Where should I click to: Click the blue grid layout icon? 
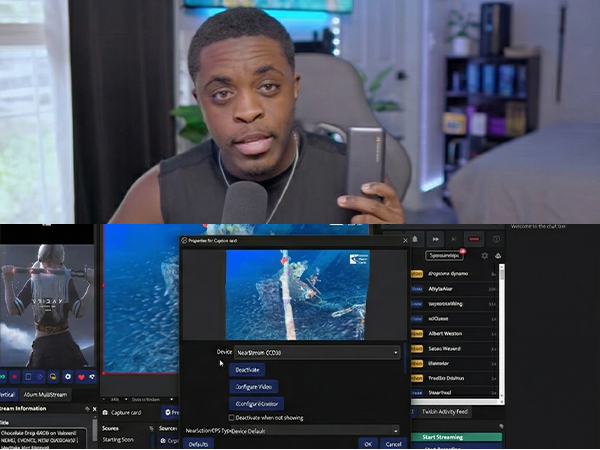click(x=28, y=377)
